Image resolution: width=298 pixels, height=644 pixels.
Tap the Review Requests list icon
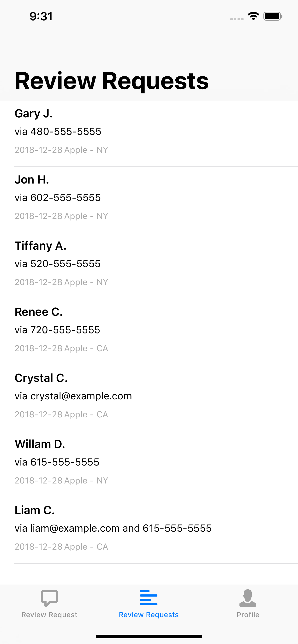point(149,598)
